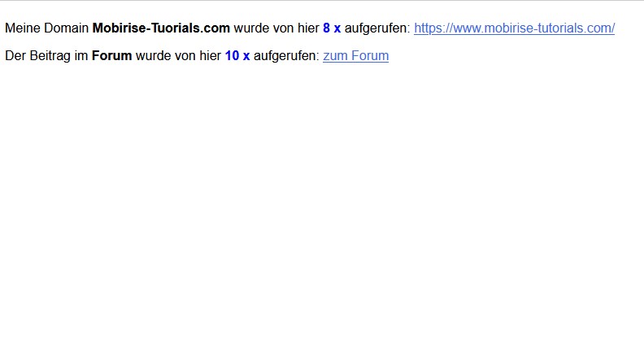Viewport: 644px width, 360px height.
Task: Click the bold 'Mobirise-Tuorials.com' text
Action: [x=161, y=28]
